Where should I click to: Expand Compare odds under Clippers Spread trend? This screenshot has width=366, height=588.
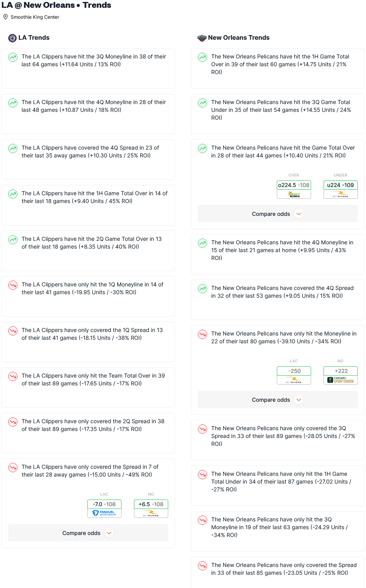tap(88, 533)
